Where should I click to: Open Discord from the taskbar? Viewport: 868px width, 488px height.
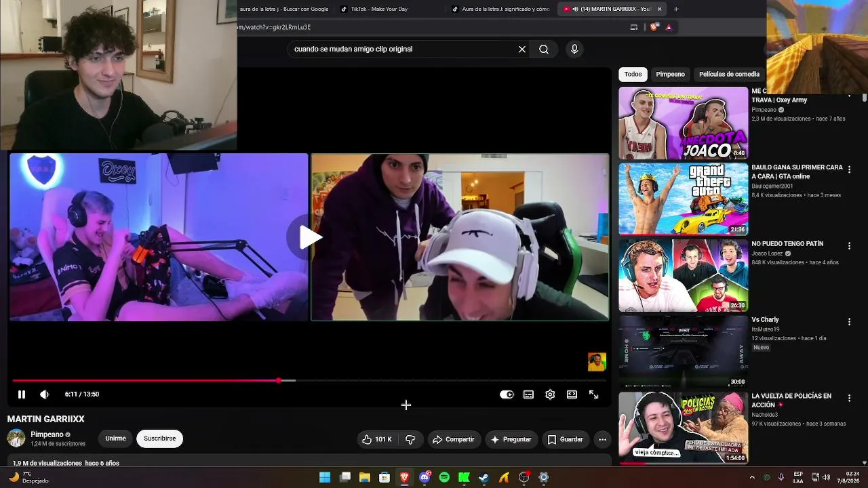pos(425,477)
